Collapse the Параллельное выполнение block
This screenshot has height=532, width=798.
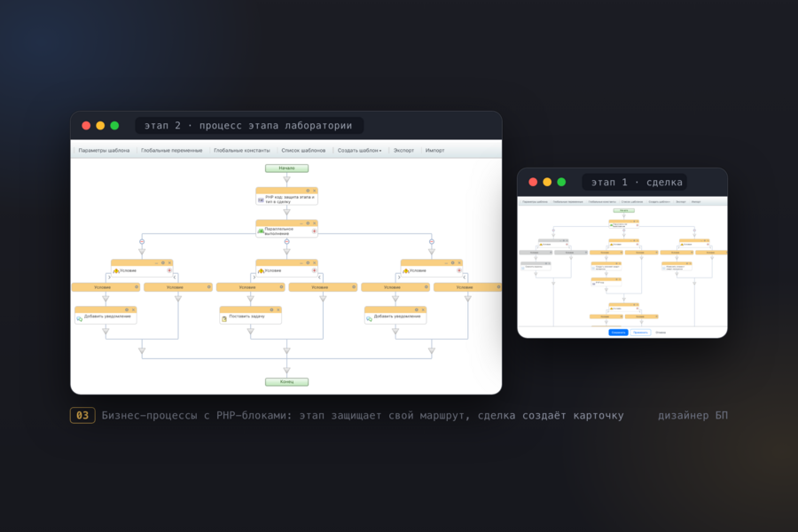pos(301,223)
